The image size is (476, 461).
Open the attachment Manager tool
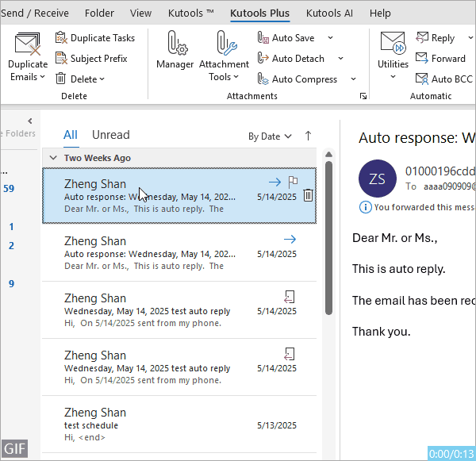(x=175, y=46)
